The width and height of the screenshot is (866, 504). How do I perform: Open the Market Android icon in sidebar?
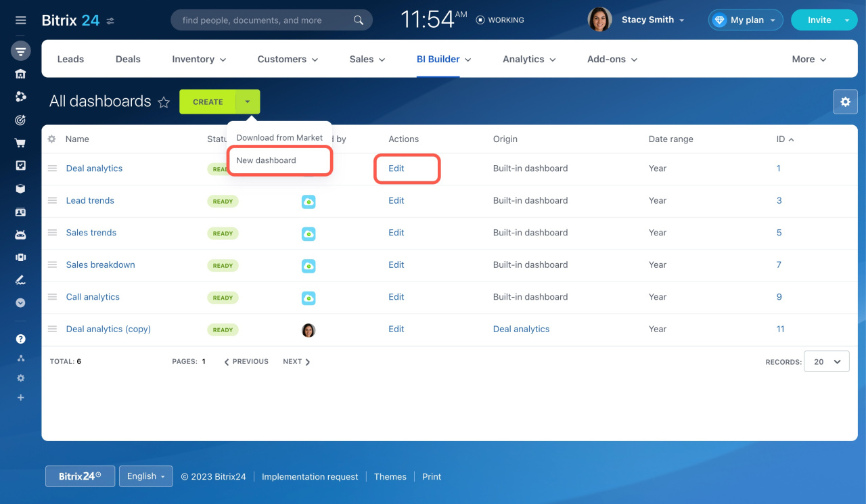[20, 234]
